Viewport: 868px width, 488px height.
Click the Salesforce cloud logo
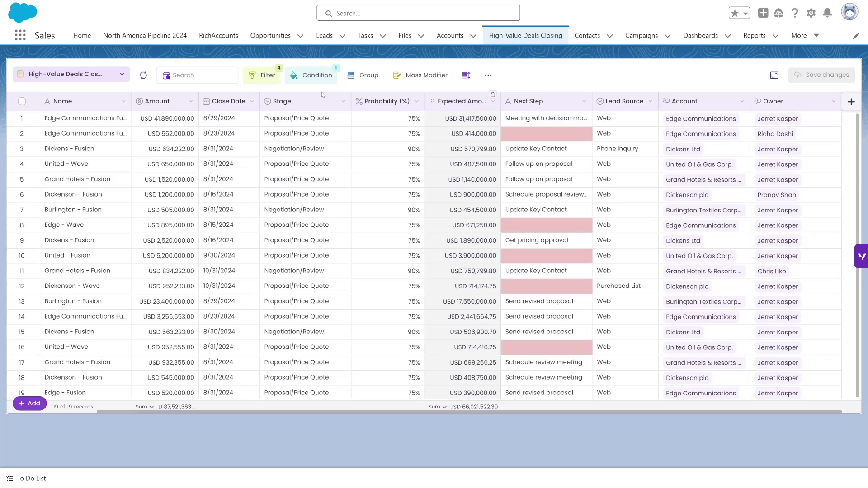[23, 12]
